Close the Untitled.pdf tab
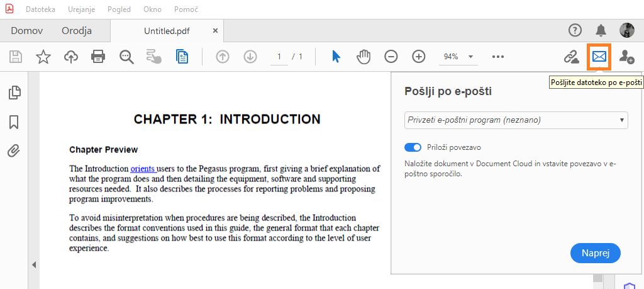The height and width of the screenshot is (289, 644). click(x=215, y=31)
